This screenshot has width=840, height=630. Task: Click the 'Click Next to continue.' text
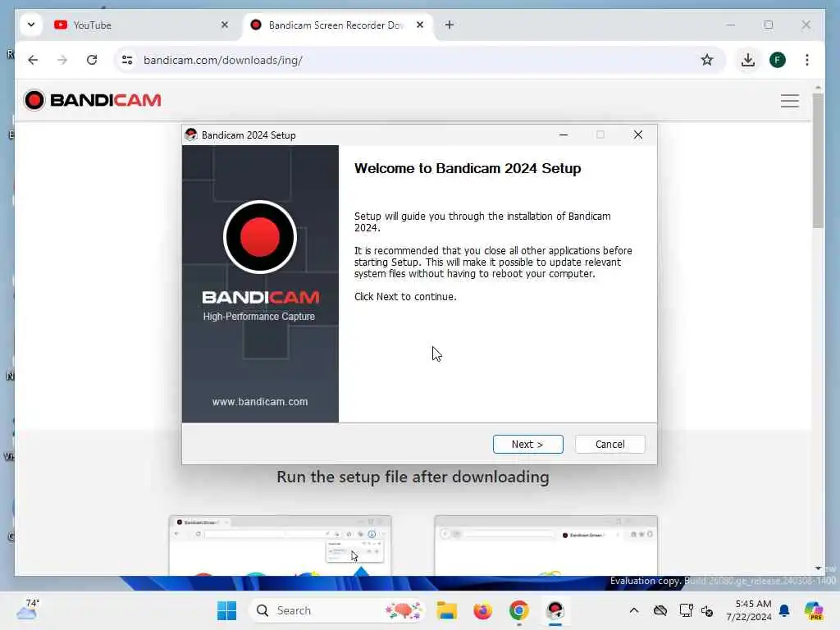(405, 297)
